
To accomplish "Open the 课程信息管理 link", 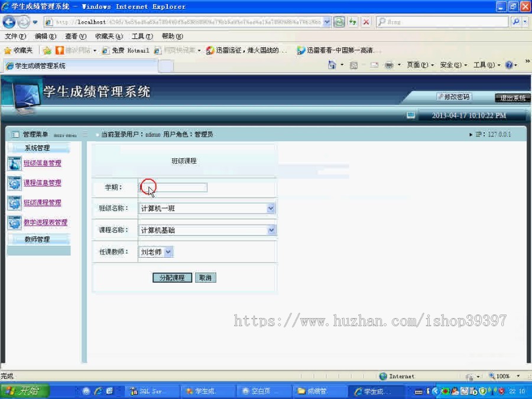I will [43, 183].
